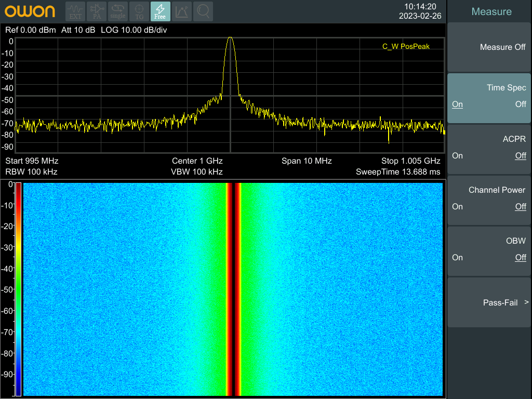This screenshot has width=532, height=399.
Task: Turn Time Spec Off
Action: point(521,104)
